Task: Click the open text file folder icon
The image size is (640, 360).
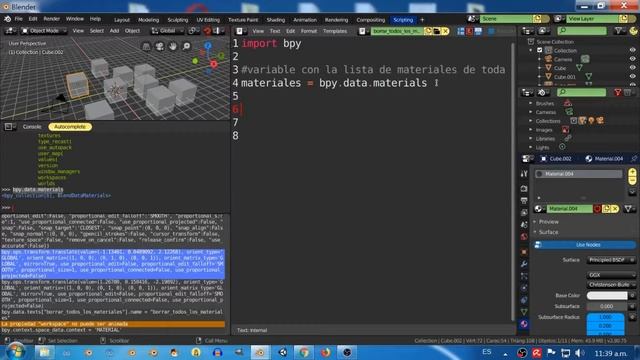Action: 437,31
